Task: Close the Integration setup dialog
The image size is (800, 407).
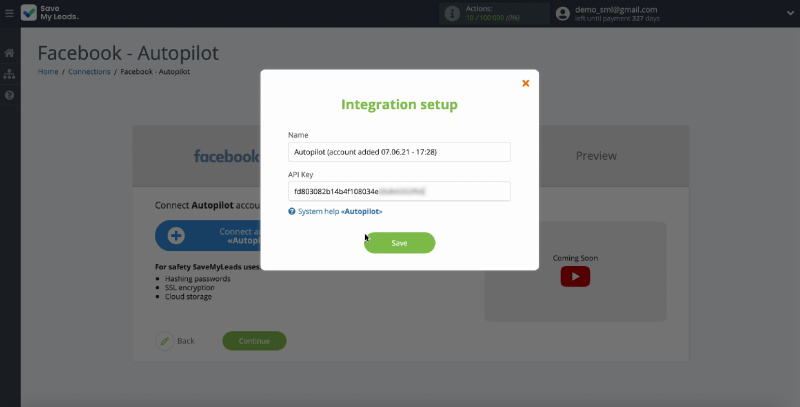Action: point(526,83)
